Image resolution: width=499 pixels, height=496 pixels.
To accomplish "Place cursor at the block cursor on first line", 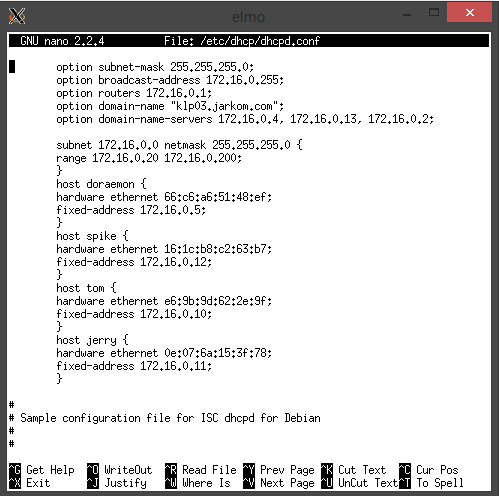I will pyautogui.click(x=12, y=66).
